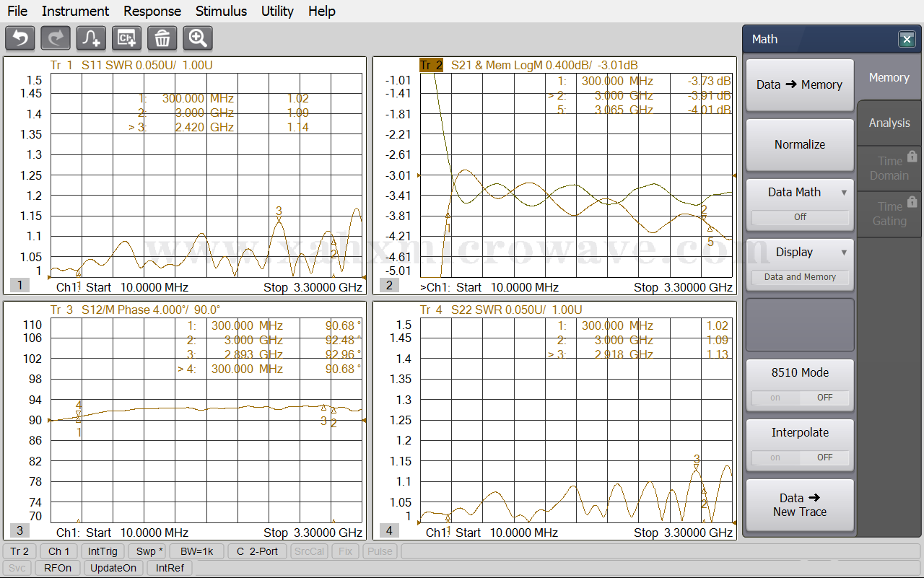Select window 3 number badge
Viewport: 924px width, 578px height.
tap(19, 531)
